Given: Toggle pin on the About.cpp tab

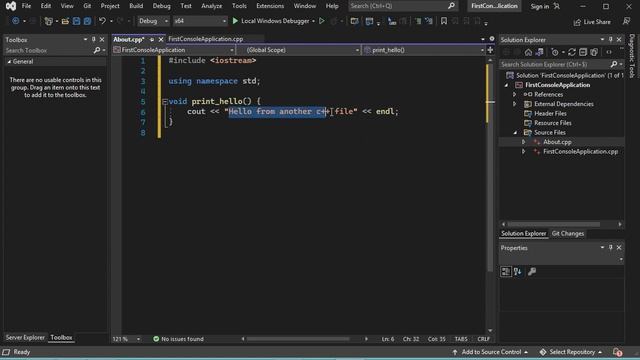Looking at the screenshot, I should [152, 40].
